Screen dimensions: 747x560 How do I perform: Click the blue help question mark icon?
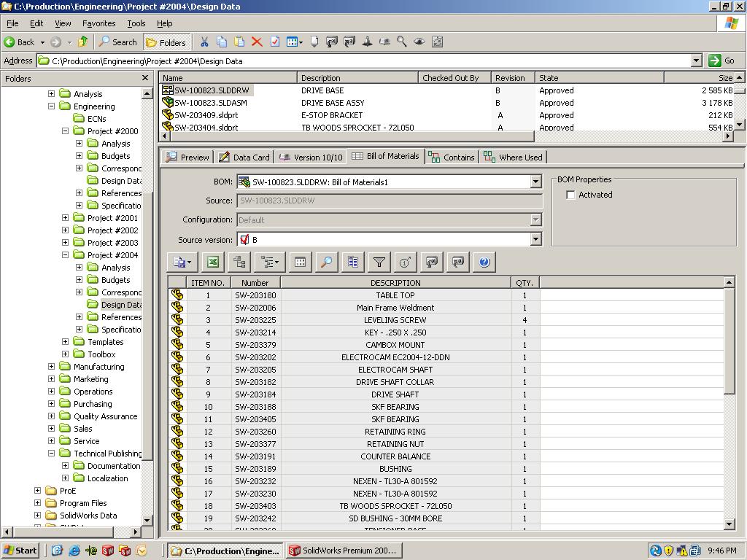[x=484, y=262]
